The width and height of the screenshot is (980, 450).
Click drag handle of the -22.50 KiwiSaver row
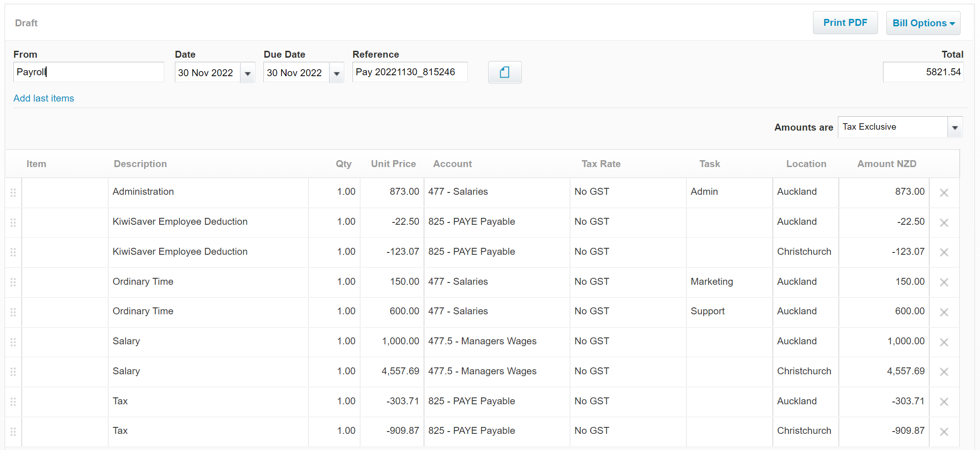[x=13, y=222]
